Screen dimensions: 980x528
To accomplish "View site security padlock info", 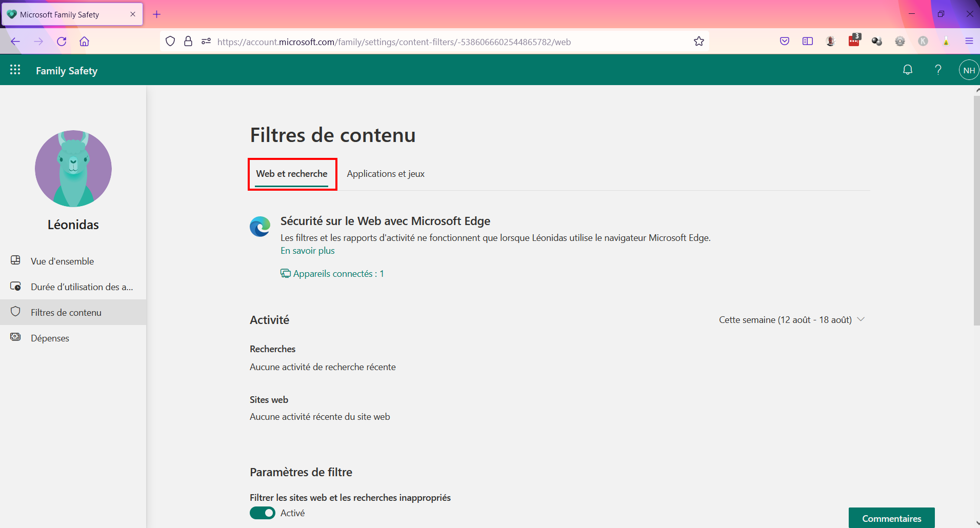I will [188, 42].
